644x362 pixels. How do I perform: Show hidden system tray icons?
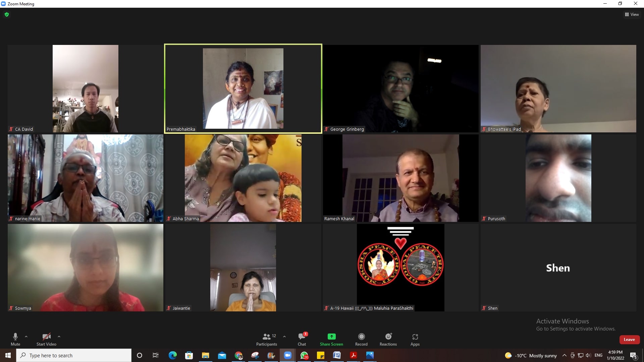pos(564,355)
